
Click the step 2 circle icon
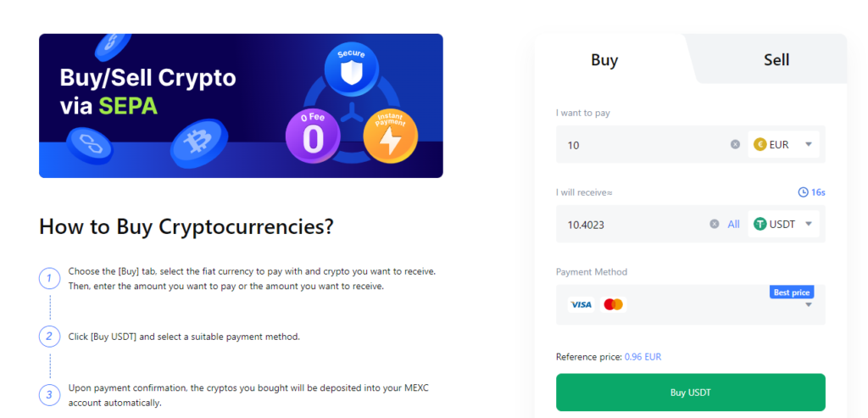coord(50,337)
